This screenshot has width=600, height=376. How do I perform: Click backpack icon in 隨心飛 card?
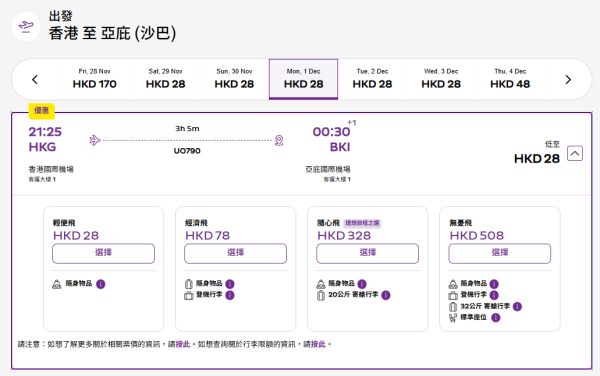321,284
